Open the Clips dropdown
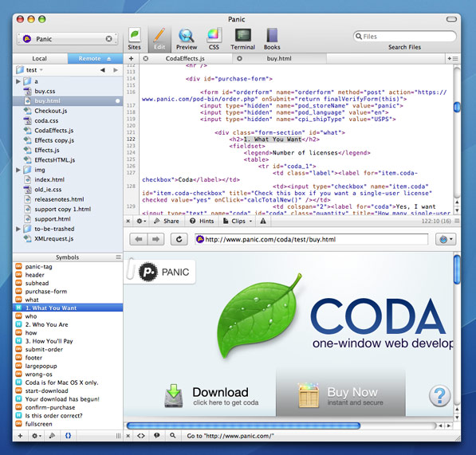The width and height of the screenshot is (476, 455). (238, 222)
